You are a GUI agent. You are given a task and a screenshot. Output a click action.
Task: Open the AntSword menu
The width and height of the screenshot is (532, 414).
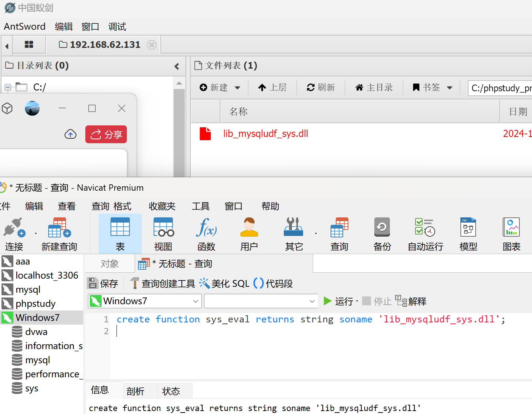pyautogui.click(x=25, y=27)
